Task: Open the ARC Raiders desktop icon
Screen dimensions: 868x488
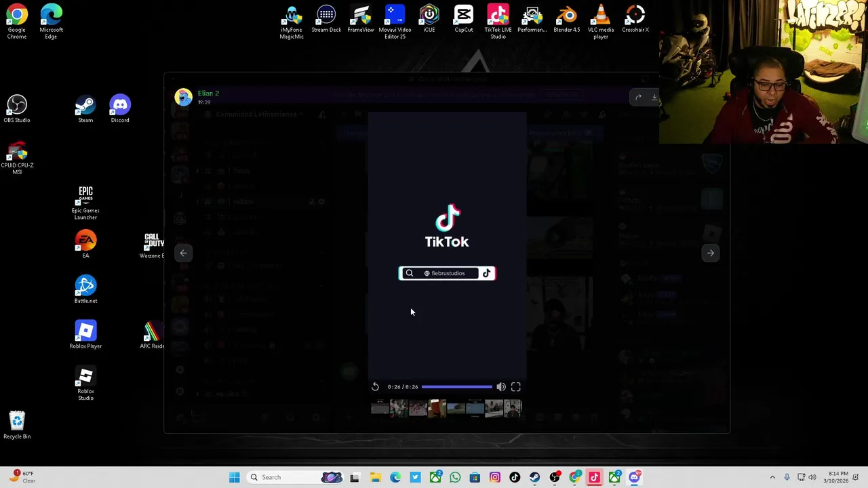Action: click(x=153, y=334)
